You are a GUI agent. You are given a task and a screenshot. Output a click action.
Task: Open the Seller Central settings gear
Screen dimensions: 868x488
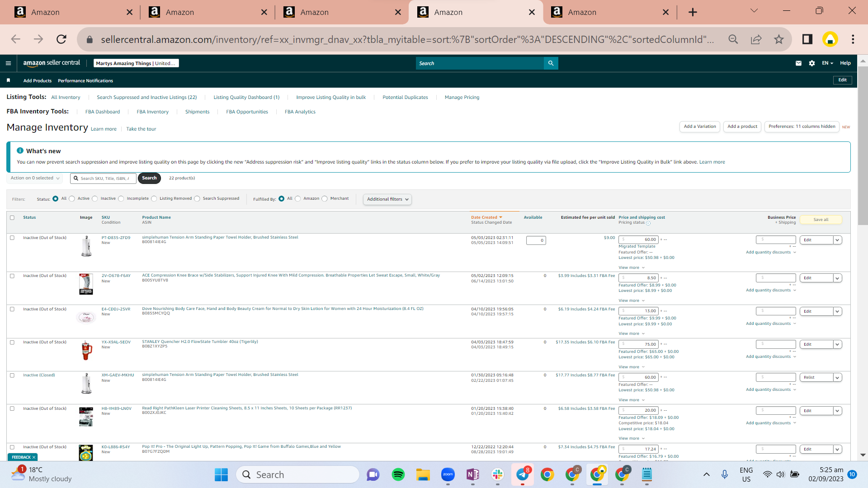point(812,63)
